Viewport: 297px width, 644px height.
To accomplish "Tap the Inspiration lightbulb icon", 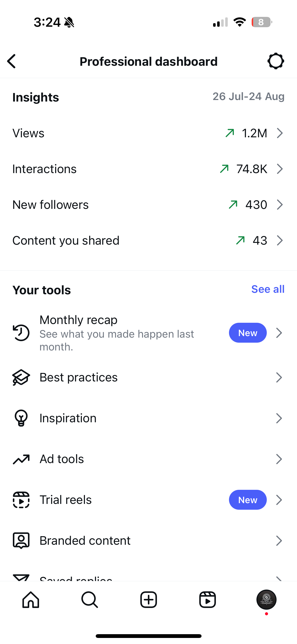I will 21,418.
